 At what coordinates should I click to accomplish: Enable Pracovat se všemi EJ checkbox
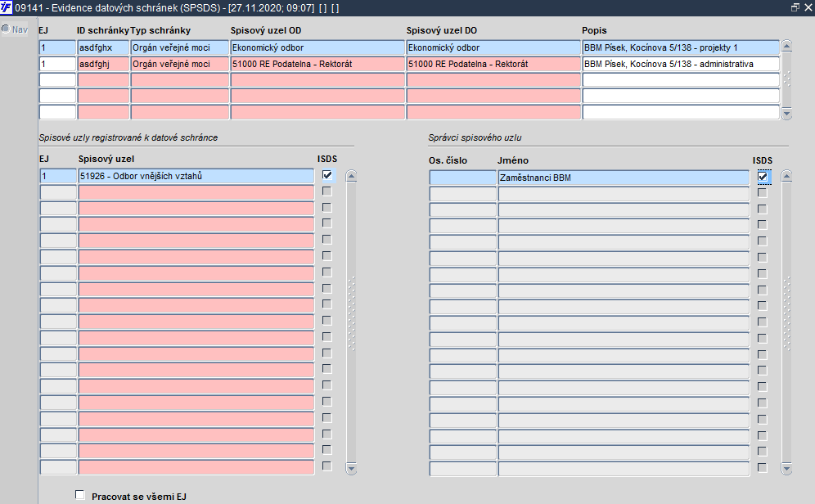coord(79,495)
